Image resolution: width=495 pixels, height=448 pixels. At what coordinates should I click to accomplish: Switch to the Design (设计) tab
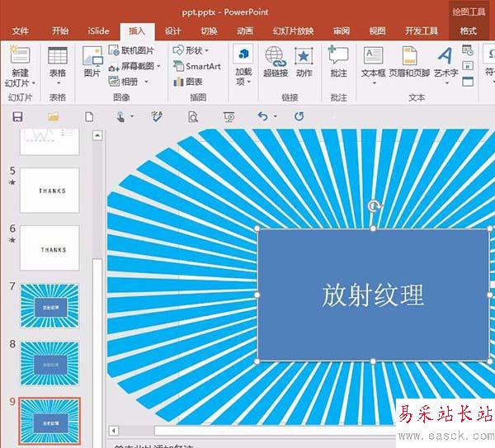tap(172, 31)
